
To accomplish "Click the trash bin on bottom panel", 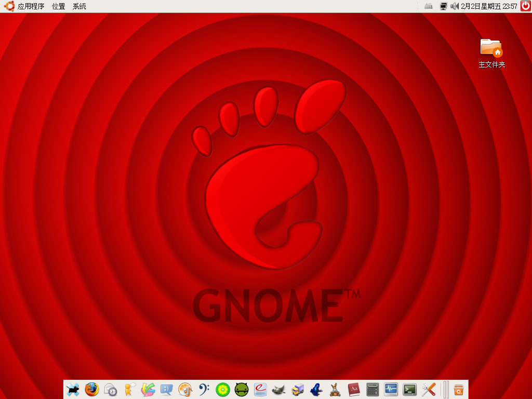I will 459,390.
